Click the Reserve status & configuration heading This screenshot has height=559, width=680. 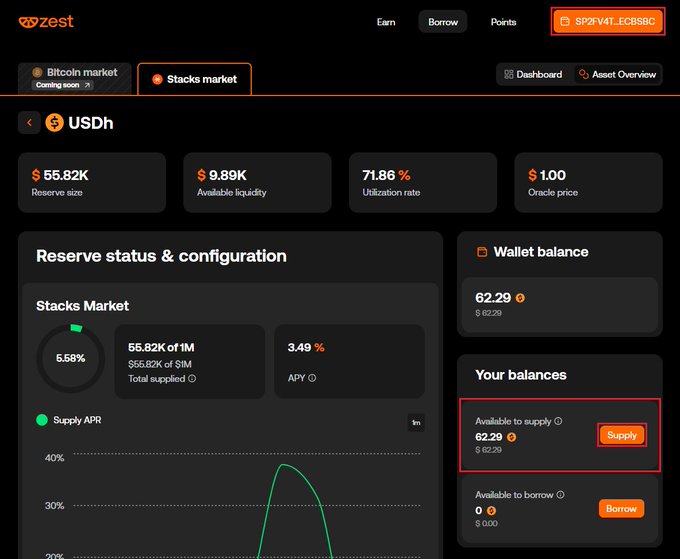coord(161,256)
